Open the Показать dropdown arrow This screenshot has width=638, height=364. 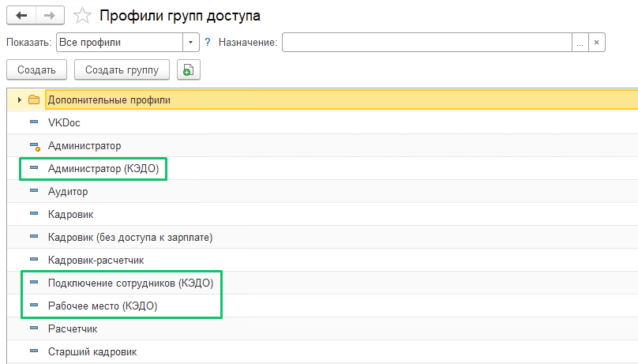pyautogui.click(x=190, y=43)
